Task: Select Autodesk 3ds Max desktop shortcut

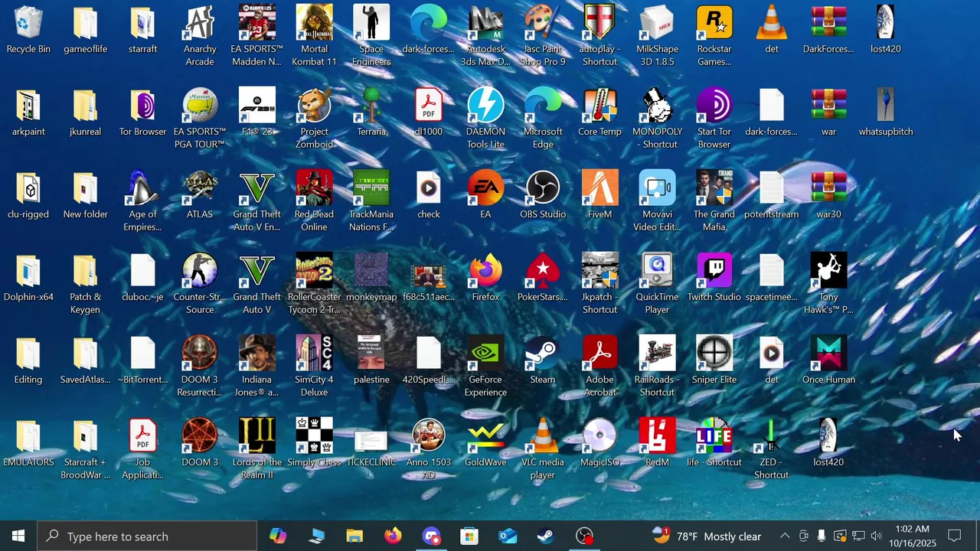Action: pos(485,35)
